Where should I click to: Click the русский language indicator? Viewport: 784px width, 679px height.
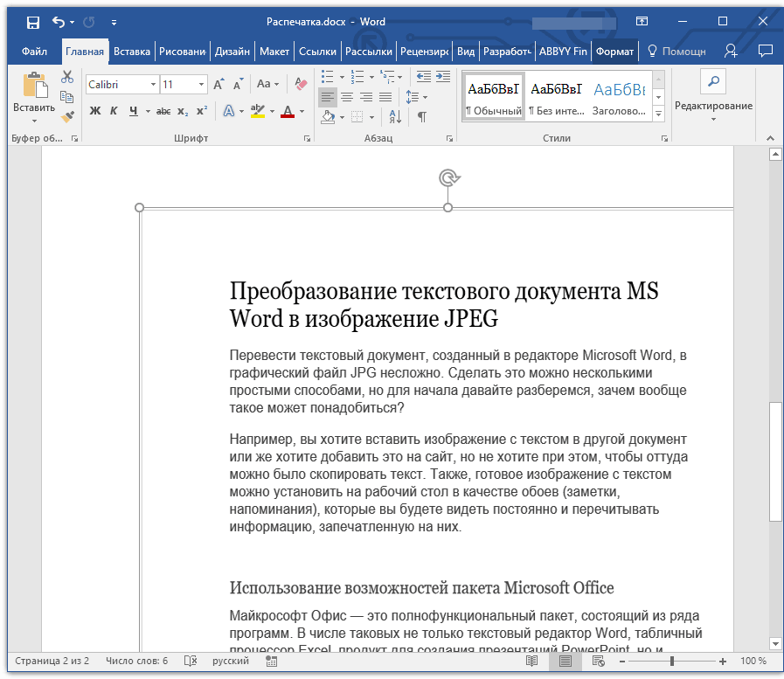(x=231, y=661)
